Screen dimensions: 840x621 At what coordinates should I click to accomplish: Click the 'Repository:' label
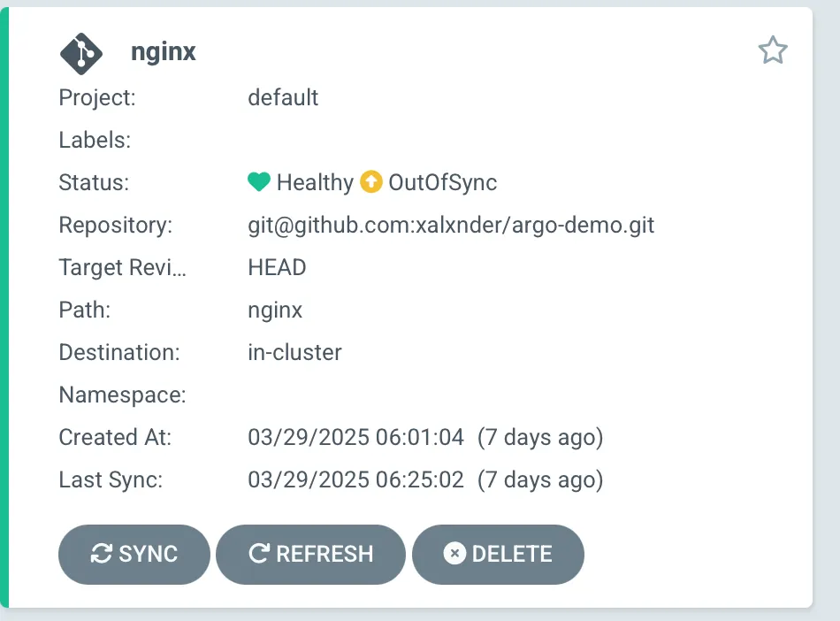tap(116, 225)
